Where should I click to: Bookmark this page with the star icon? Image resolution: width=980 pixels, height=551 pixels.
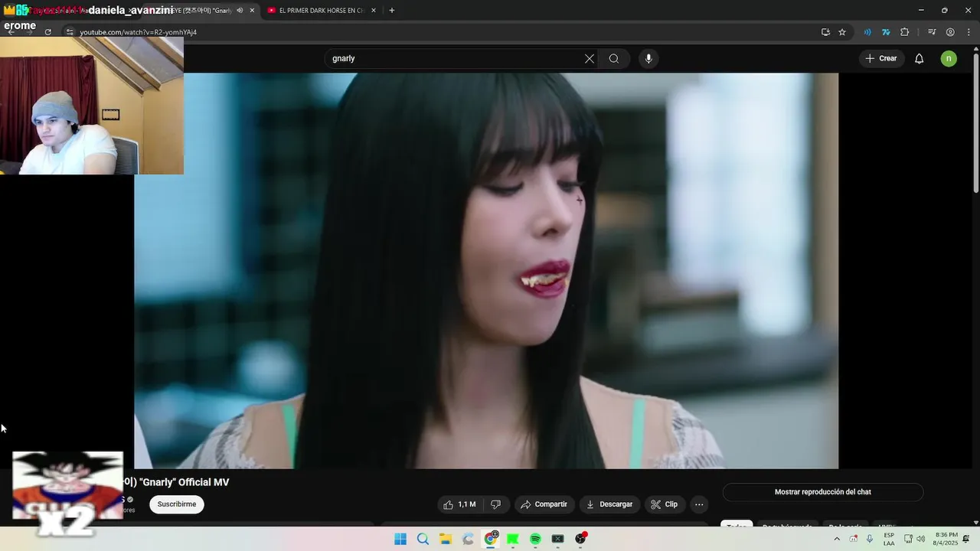pyautogui.click(x=842, y=32)
